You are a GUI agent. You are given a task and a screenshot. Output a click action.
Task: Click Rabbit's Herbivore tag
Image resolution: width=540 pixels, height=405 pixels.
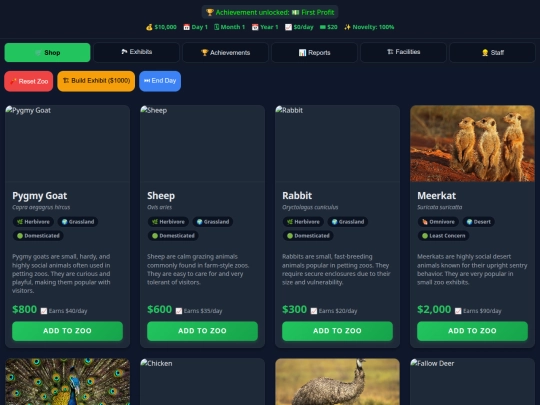click(x=303, y=222)
